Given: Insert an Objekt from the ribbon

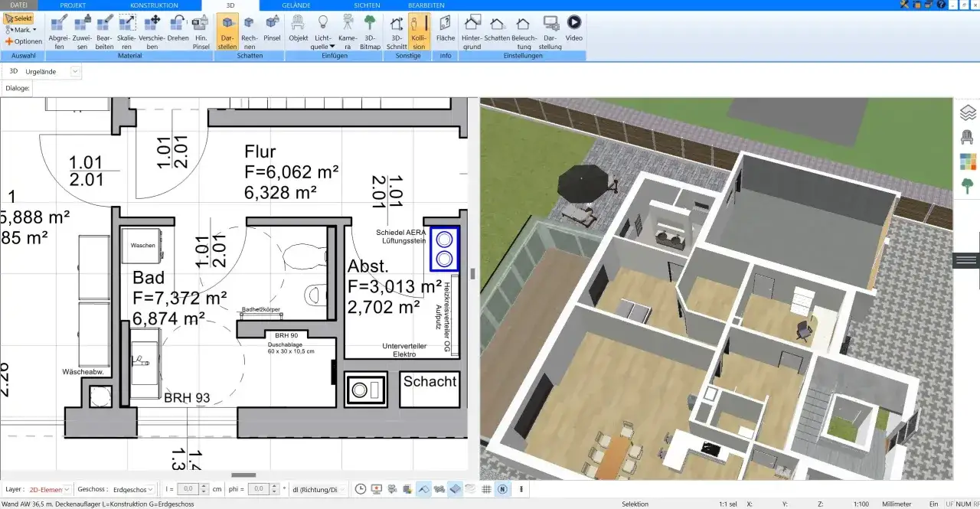Looking at the screenshot, I should point(299,28).
